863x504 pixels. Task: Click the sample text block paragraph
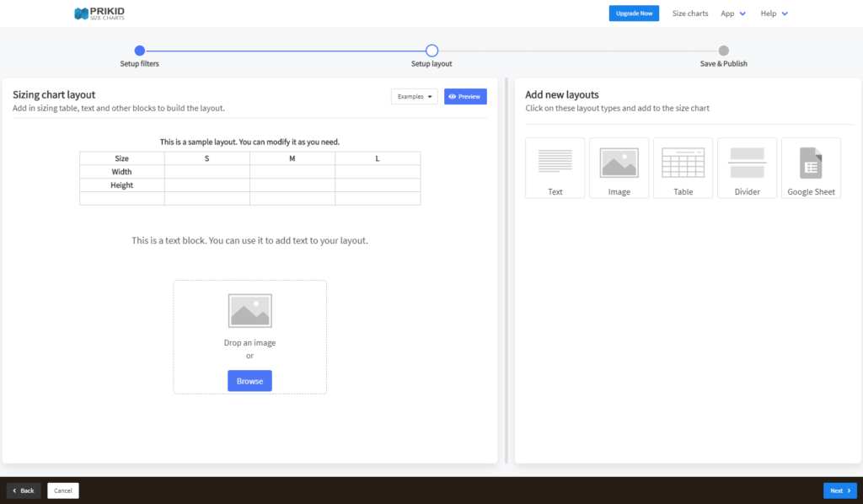pos(249,240)
